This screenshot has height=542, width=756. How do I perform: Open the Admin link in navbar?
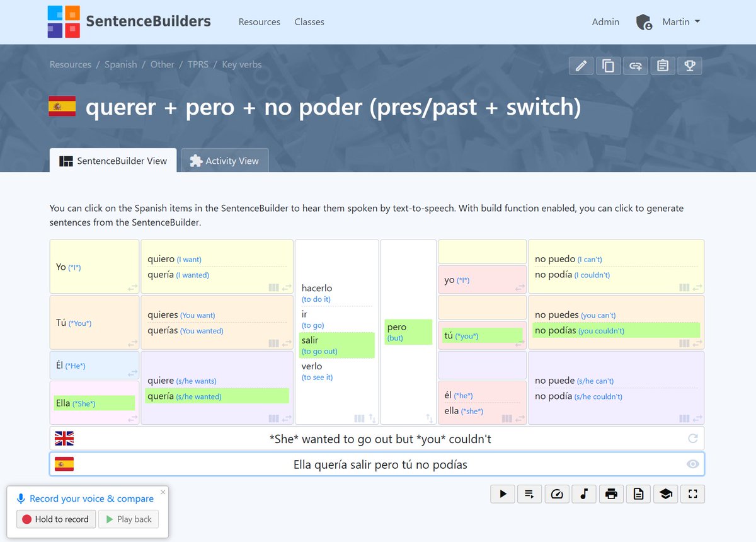[605, 22]
